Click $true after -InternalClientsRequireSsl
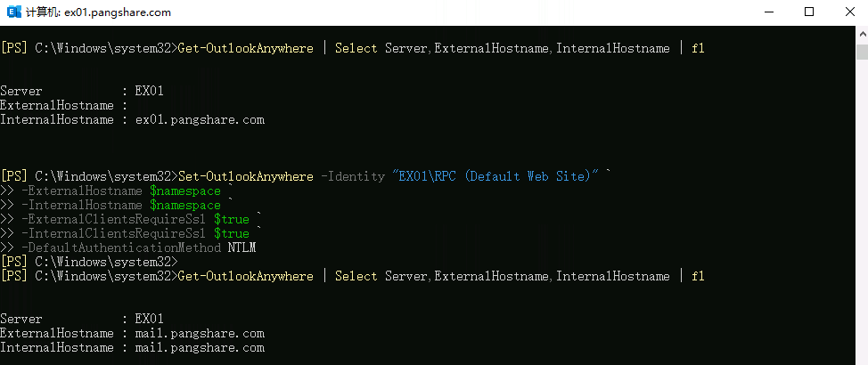The height and width of the screenshot is (365, 868). click(231, 234)
